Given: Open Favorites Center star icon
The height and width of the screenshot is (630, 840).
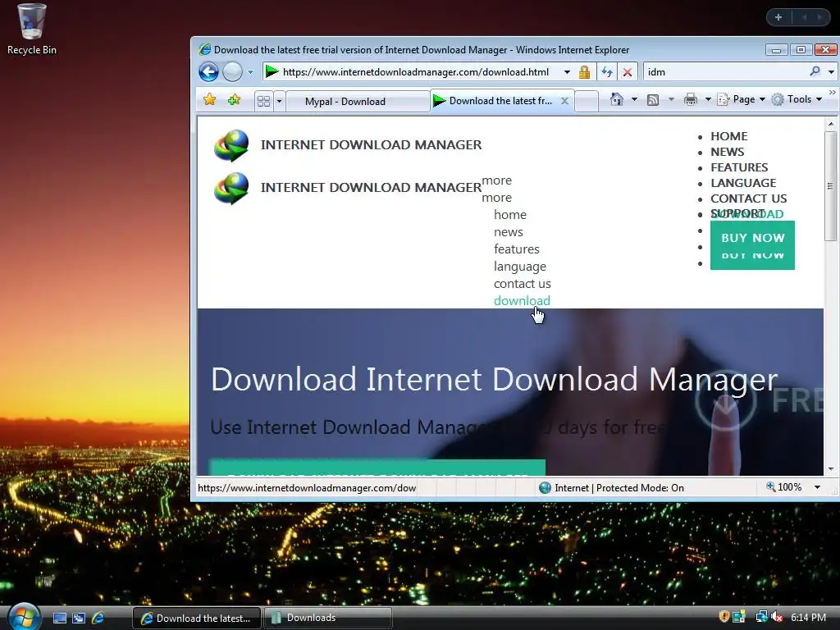Looking at the screenshot, I should pos(209,99).
